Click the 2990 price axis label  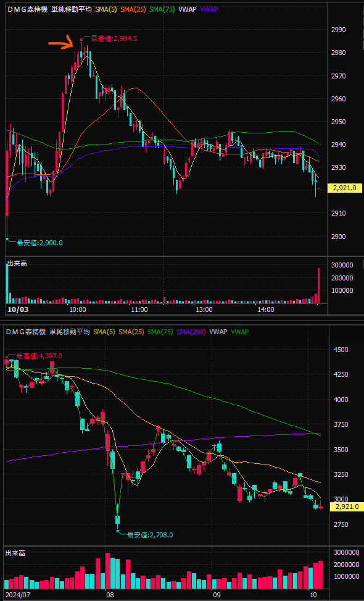tap(339, 30)
